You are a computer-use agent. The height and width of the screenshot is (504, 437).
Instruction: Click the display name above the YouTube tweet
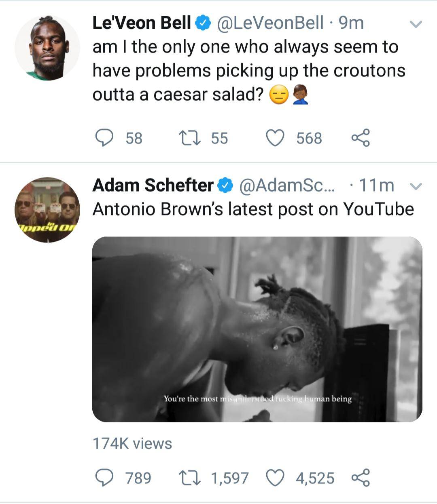(153, 186)
